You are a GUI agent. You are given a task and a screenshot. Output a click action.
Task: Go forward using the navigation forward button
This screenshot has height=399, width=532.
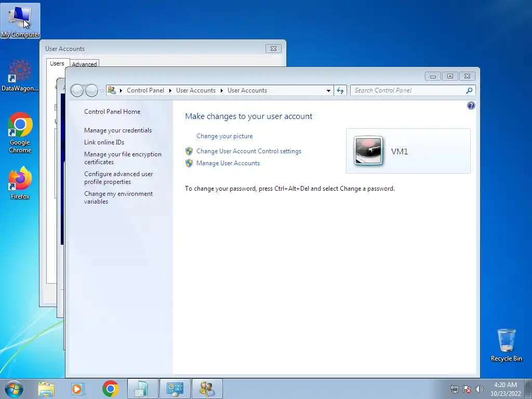tap(91, 90)
